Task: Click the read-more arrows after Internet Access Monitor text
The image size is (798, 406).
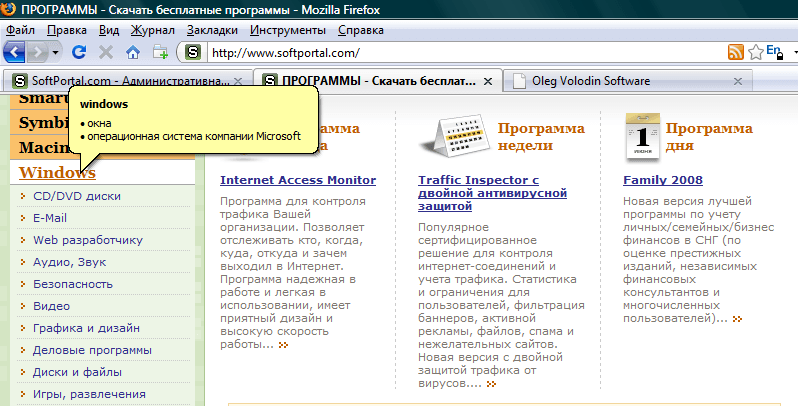Action: click(283, 345)
